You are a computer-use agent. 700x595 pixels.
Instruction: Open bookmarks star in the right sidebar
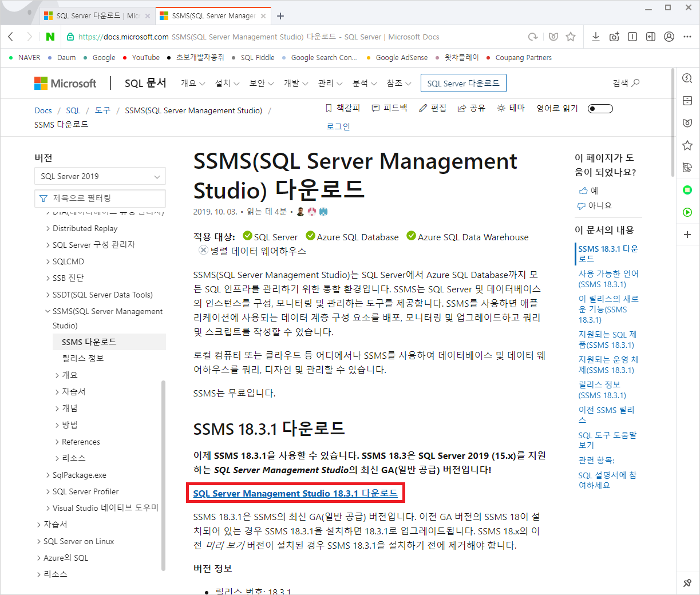coord(687,145)
